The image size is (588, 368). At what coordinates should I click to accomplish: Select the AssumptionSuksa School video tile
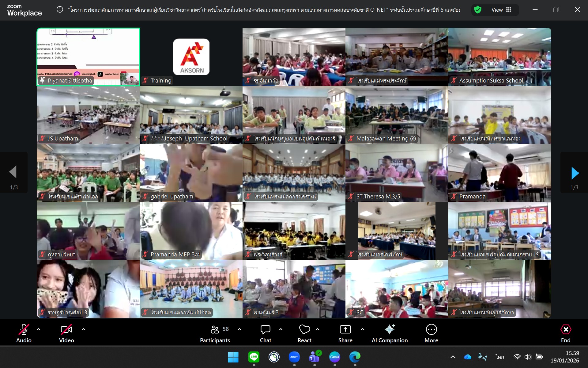pyautogui.click(x=500, y=57)
